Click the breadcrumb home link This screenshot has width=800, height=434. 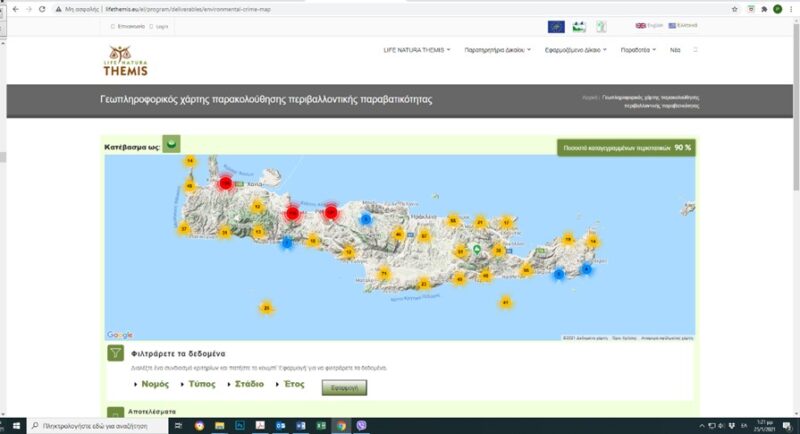click(589, 97)
